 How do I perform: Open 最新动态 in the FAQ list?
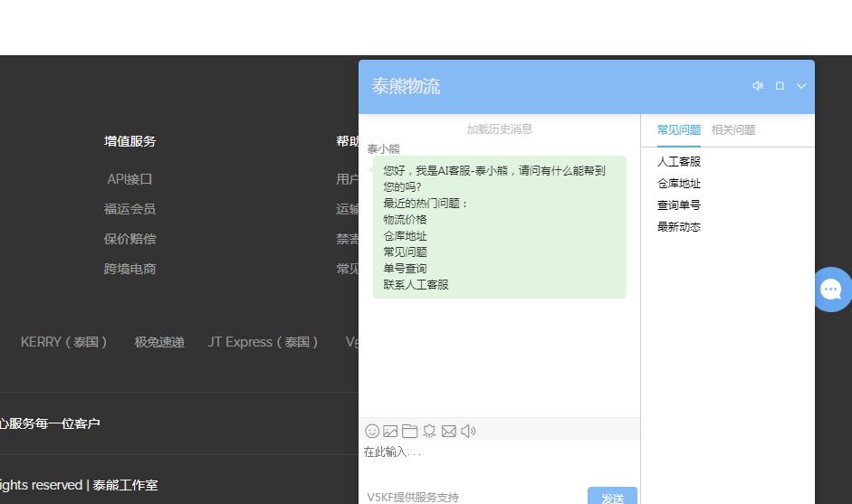click(x=679, y=226)
